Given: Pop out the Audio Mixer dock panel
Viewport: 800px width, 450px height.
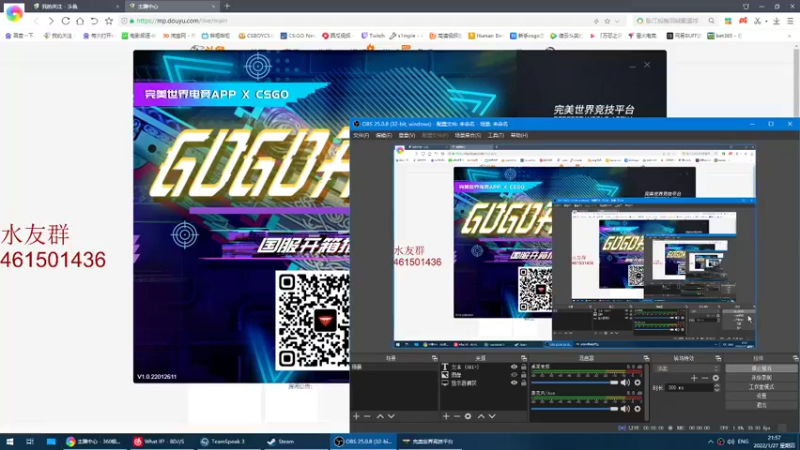Looking at the screenshot, I should tap(646, 358).
